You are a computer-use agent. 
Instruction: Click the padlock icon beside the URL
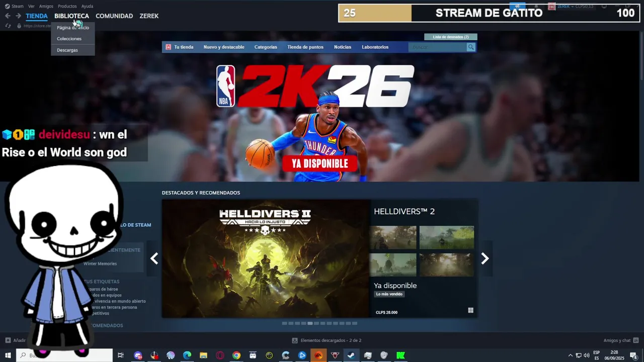pyautogui.click(x=19, y=26)
